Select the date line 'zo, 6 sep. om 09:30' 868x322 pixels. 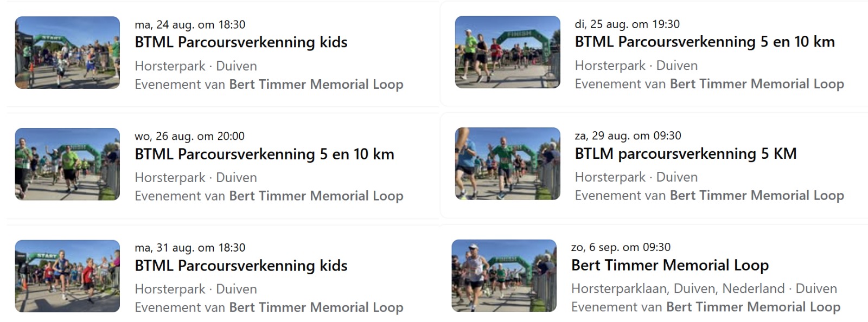click(621, 247)
